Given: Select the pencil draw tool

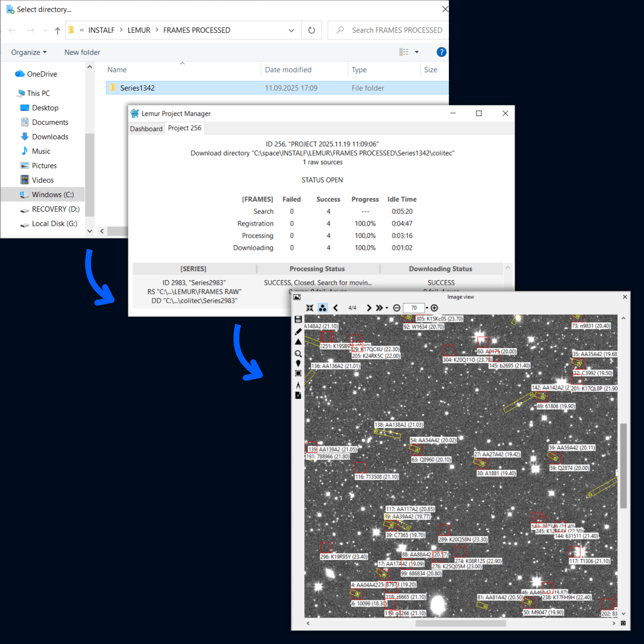Looking at the screenshot, I should pyautogui.click(x=298, y=331).
